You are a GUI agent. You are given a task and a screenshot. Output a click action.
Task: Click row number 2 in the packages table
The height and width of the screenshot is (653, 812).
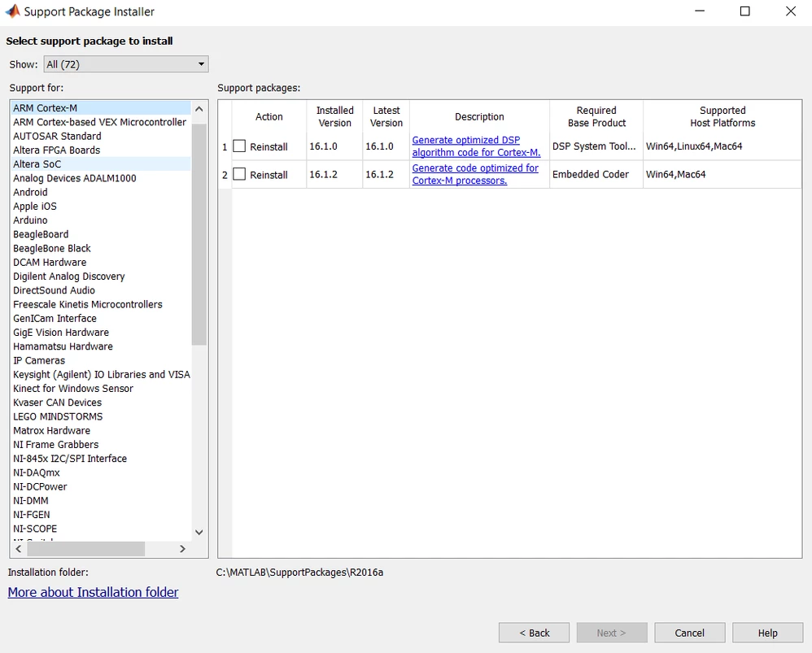225,175
